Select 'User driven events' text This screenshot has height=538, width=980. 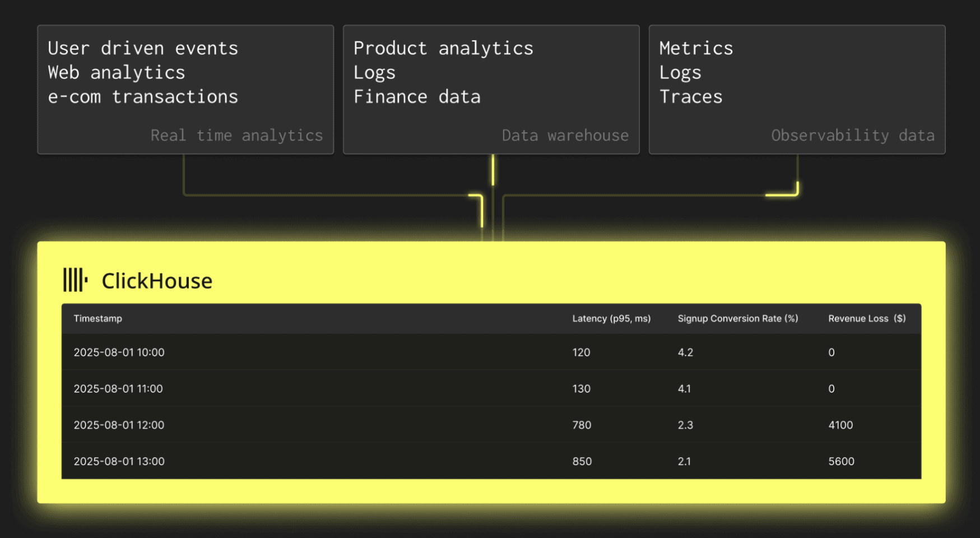pyautogui.click(x=143, y=48)
